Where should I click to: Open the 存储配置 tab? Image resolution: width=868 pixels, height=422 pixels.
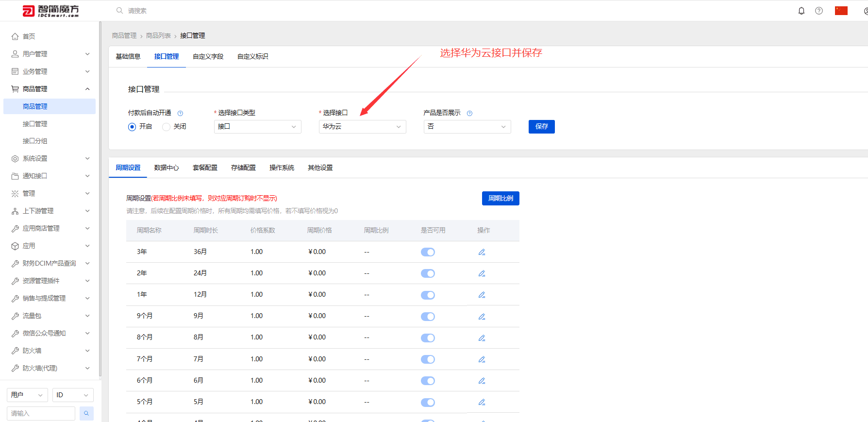[243, 168]
